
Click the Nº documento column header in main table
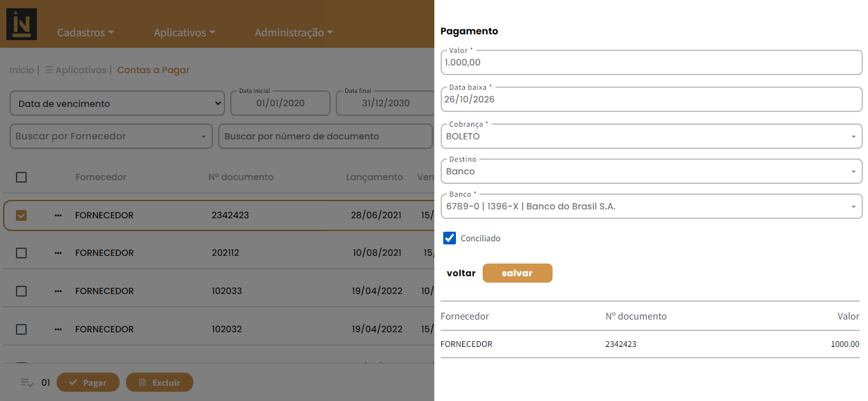(241, 177)
